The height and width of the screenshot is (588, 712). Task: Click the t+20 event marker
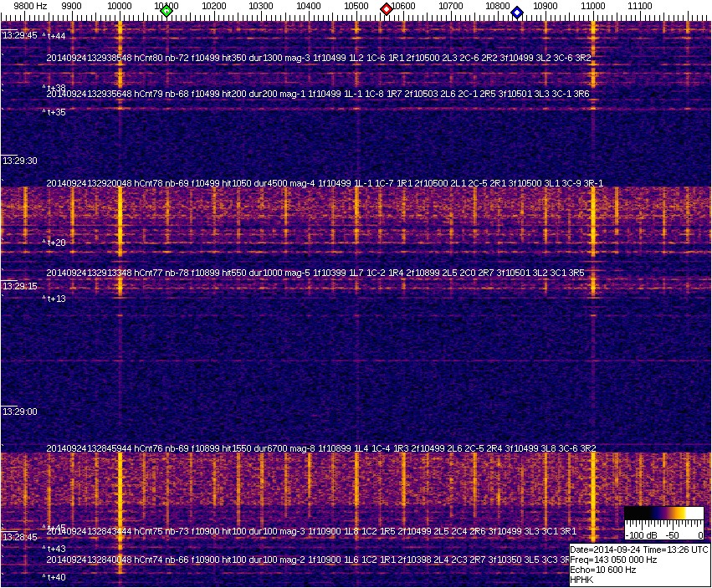[55, 243]
